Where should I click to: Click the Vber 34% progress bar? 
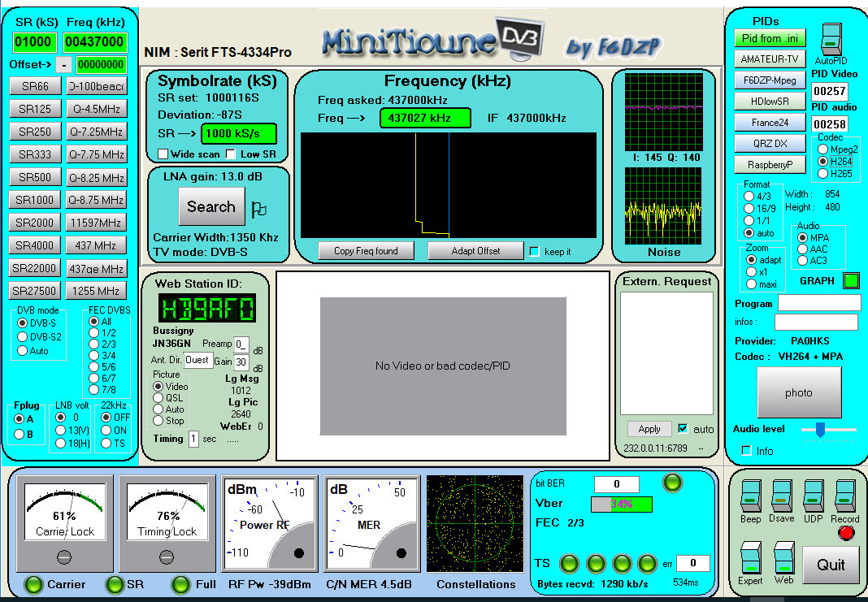coord(622,504)
